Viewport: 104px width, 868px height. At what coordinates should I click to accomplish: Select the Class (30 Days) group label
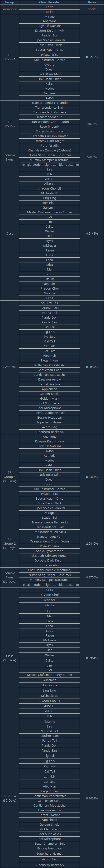coord(9,658)
